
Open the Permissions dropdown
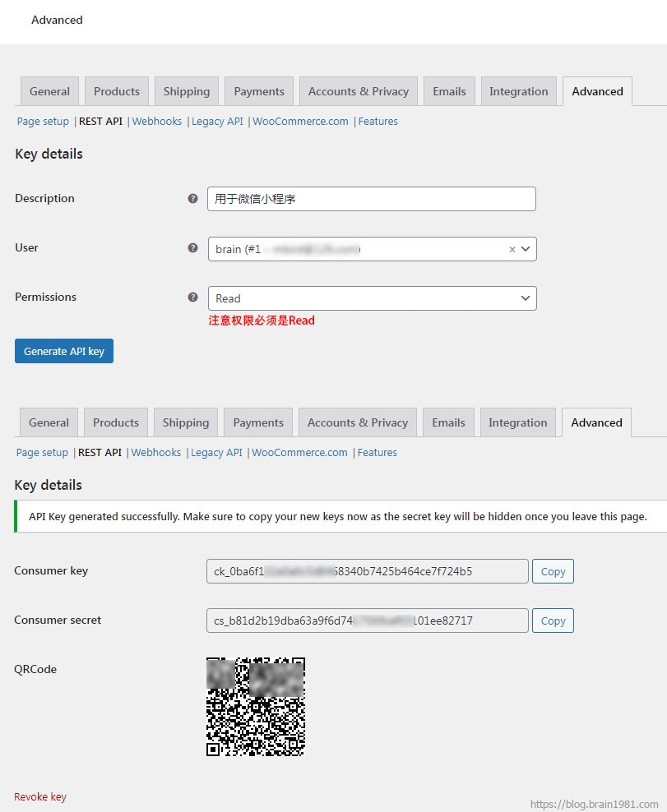click(372, 298)
